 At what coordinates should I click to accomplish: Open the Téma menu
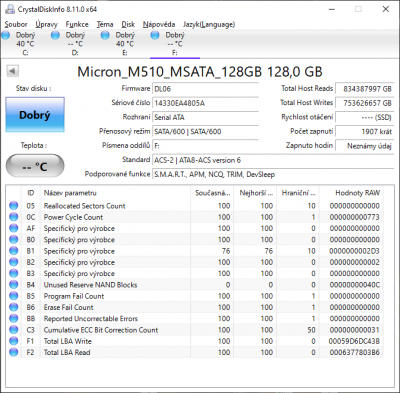pos(105,24)
